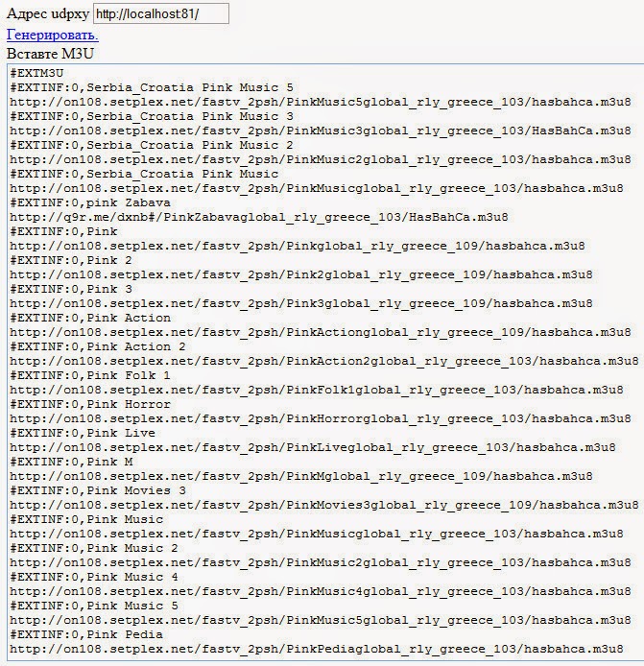Click the udpxy address input field

pos(161,13)
